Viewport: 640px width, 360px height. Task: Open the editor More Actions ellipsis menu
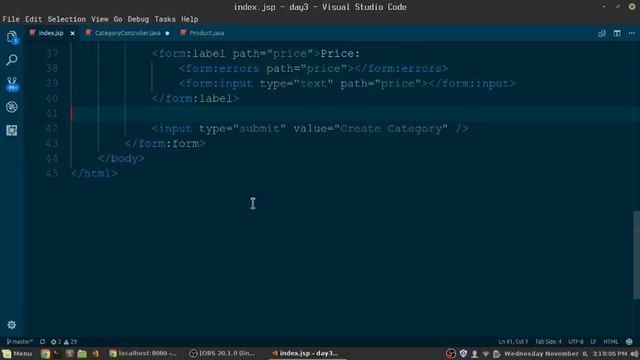[631, 33]
